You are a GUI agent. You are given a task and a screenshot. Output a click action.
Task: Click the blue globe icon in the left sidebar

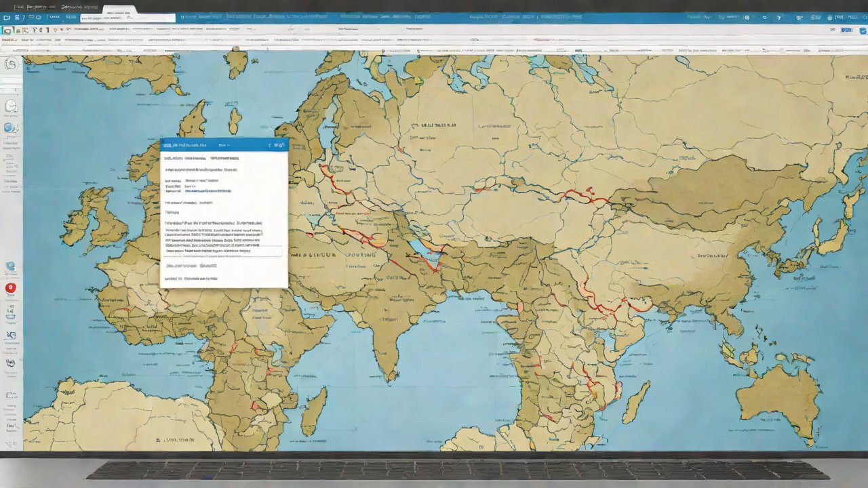(9, 127)
